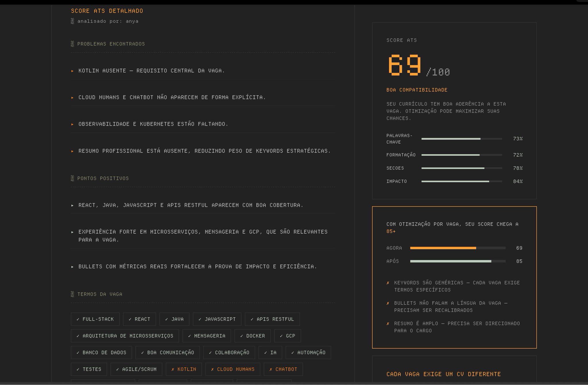588x385 pixels.
Task: Click the APÓS score bar
Action: (x=458, y=261)
